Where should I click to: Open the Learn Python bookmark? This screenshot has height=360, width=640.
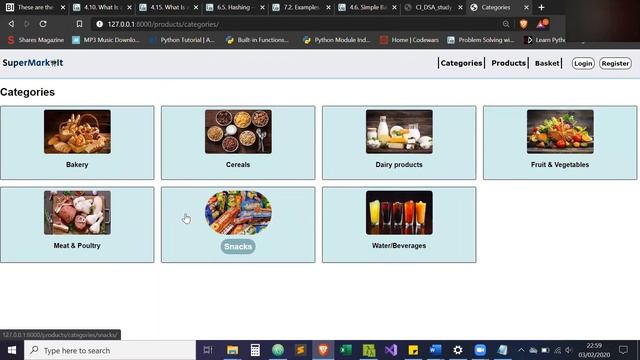click(545, 40)
